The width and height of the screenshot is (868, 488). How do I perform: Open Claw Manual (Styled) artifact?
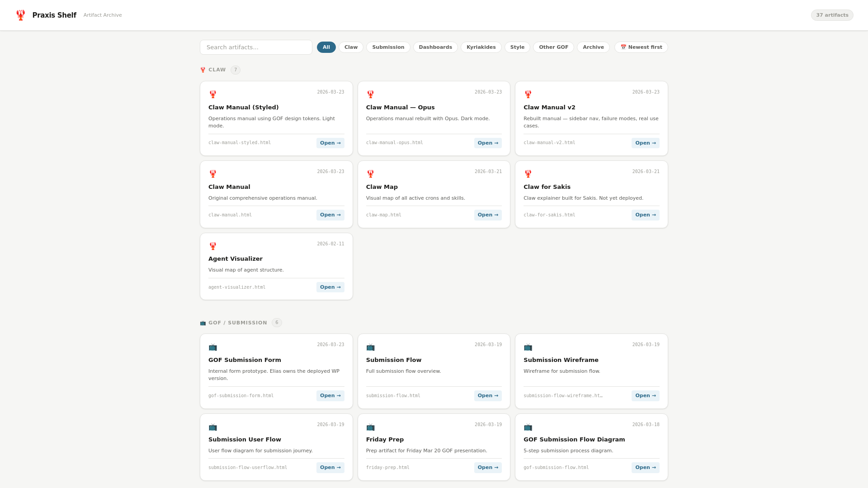[330, 143]
